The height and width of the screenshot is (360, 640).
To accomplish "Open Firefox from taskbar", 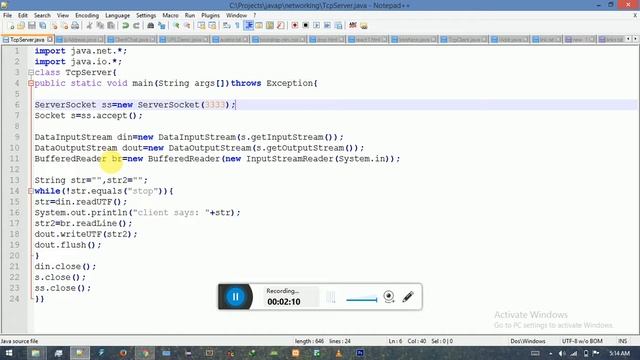I will click(x=123, y=353).
